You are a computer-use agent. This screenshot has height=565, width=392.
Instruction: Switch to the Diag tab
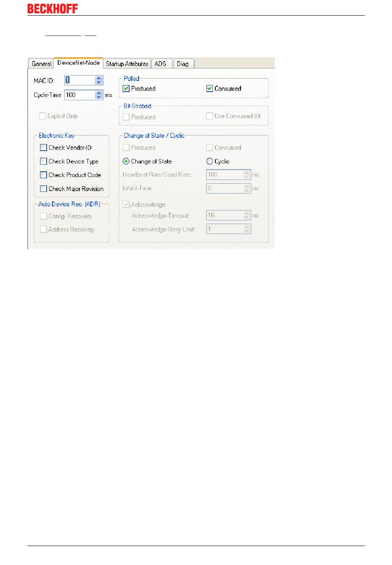tap(183, 64)
